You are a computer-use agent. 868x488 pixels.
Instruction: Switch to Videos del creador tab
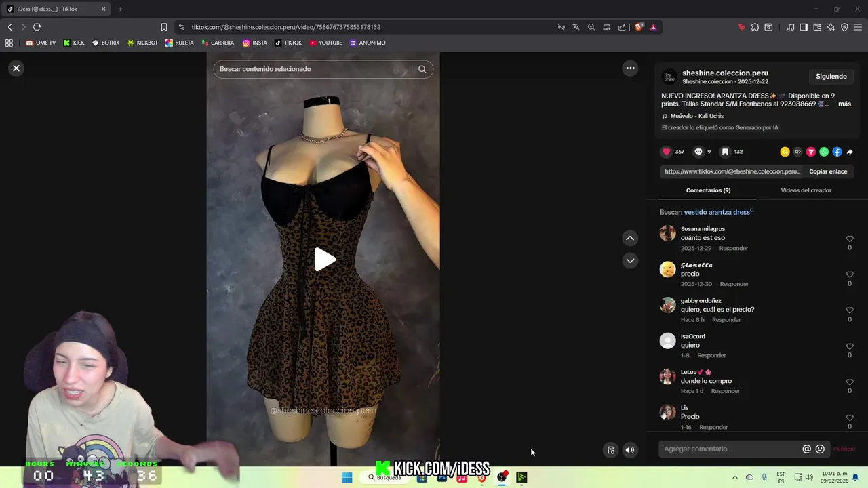806,190
